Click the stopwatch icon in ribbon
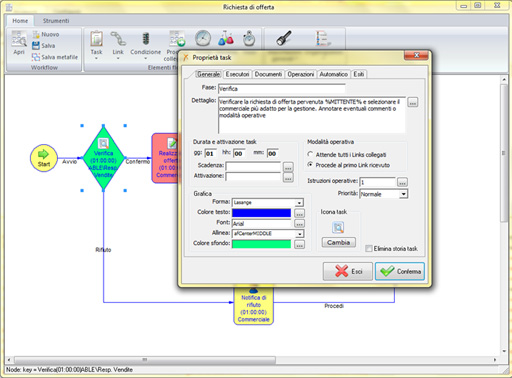512x378 pixels. coord(249,38)
